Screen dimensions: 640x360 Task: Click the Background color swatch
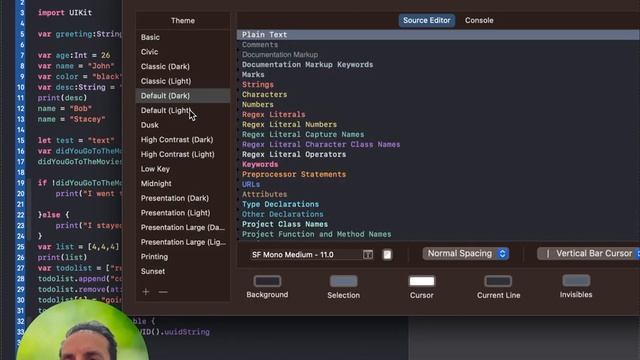[267, 281]
